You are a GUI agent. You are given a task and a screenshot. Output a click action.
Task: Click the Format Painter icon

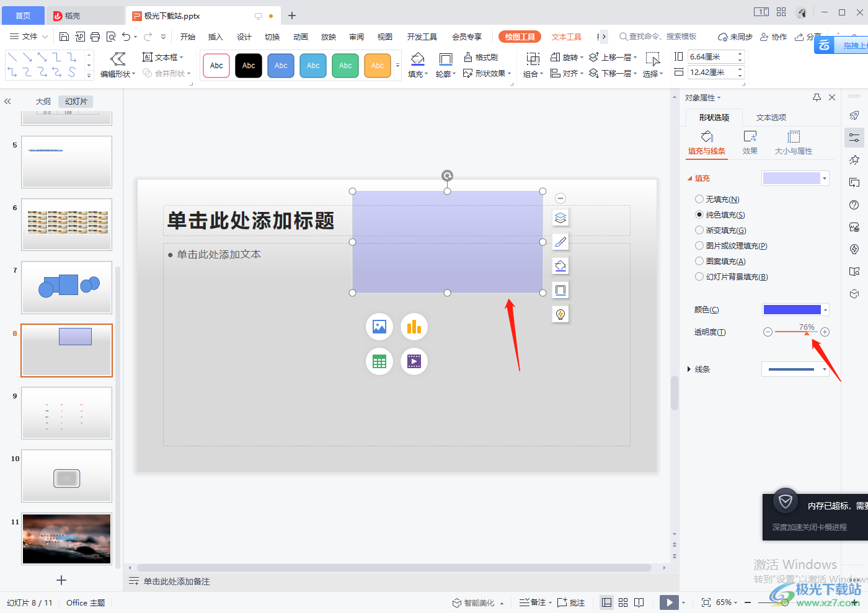click(x=481, y=57)
